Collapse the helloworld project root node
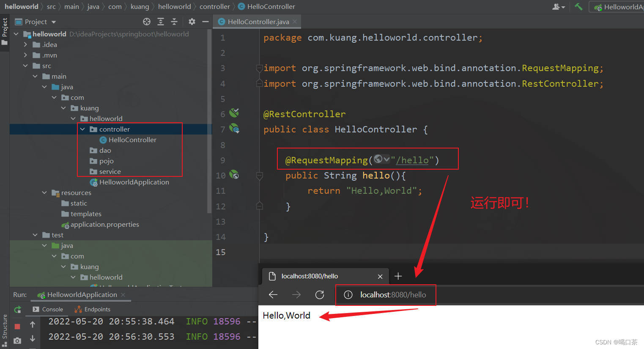 (x=16, y=34)
